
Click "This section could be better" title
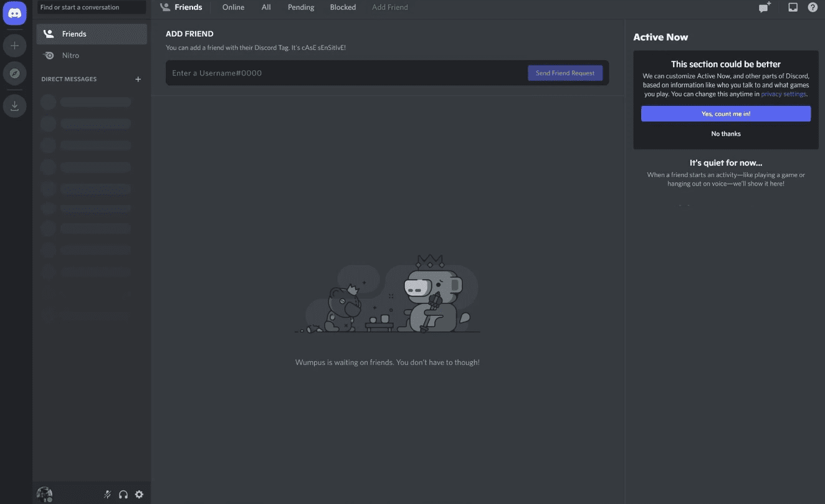point(726,64)
